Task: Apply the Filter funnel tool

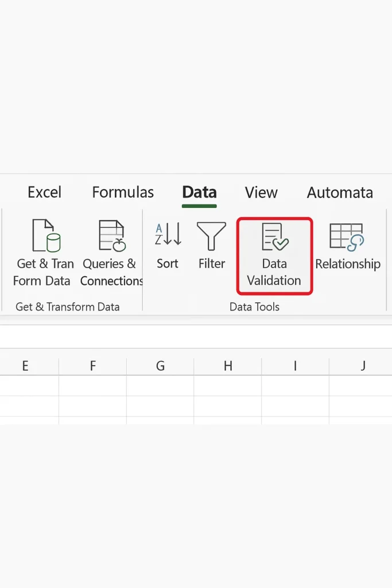Action: pos(211,246)
